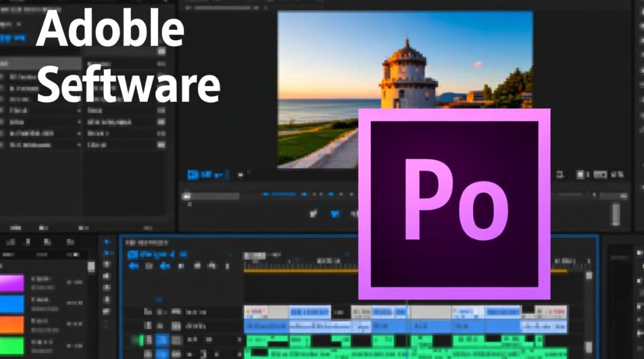The height and width of the screenshot is (359, 644).
Task: Click the yellow work area bar above the timeline
Action: (x=301, y=271)
